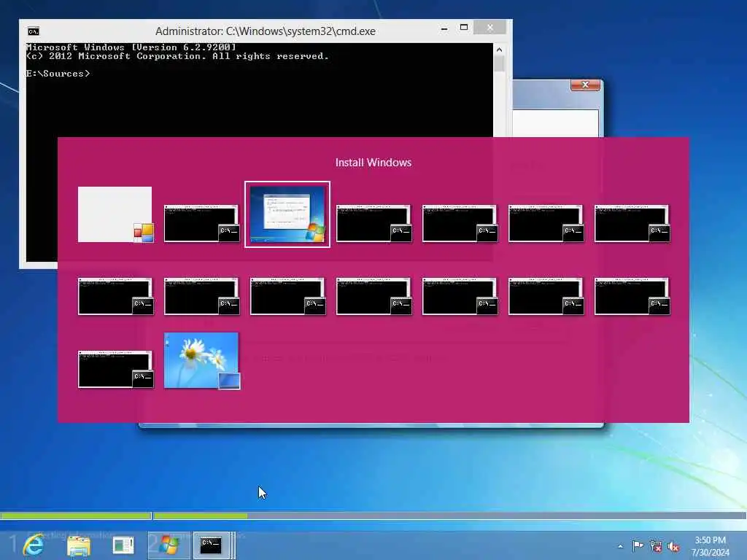Maximize the Administrator cmd.exe window

pyautogui.click(x=464, y=28)
